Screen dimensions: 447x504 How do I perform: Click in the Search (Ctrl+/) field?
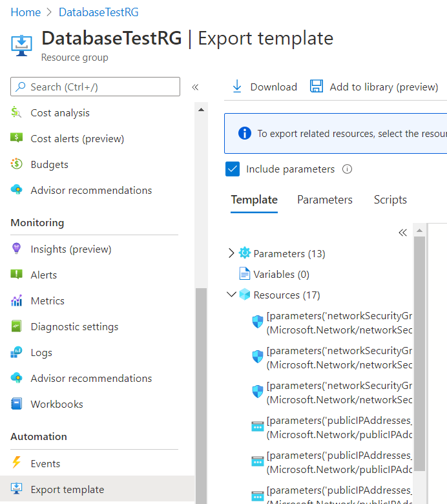(95, 87)
